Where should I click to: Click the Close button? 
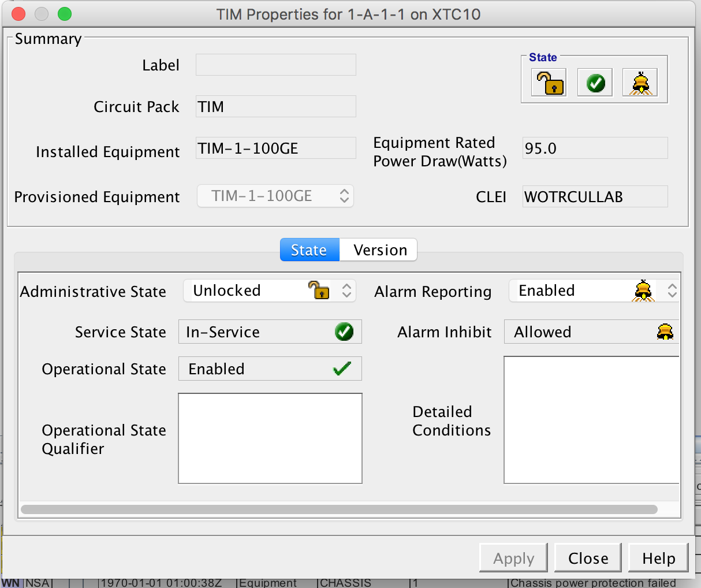click(587, 558)
